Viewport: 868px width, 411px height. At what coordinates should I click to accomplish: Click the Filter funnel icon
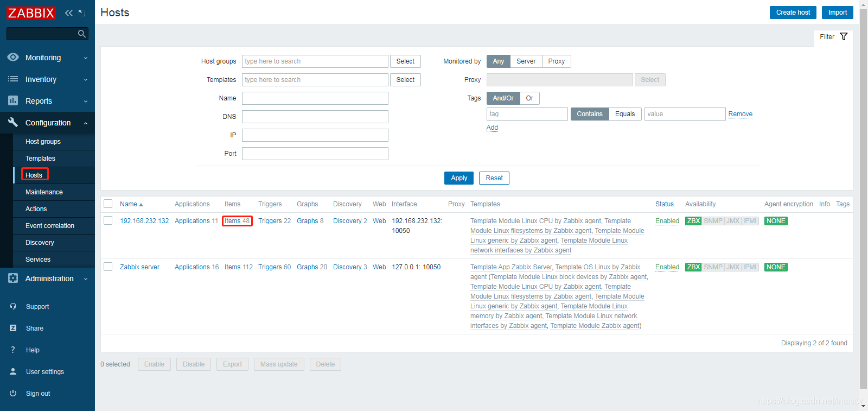[844, 36]
